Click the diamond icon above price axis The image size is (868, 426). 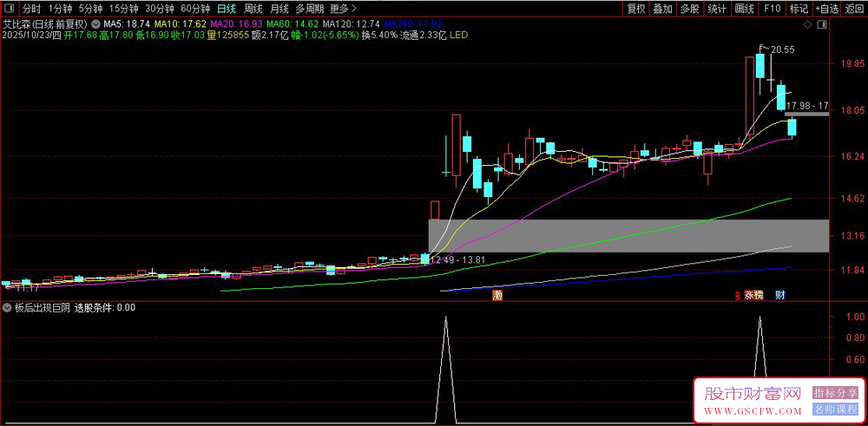[807, 25]
